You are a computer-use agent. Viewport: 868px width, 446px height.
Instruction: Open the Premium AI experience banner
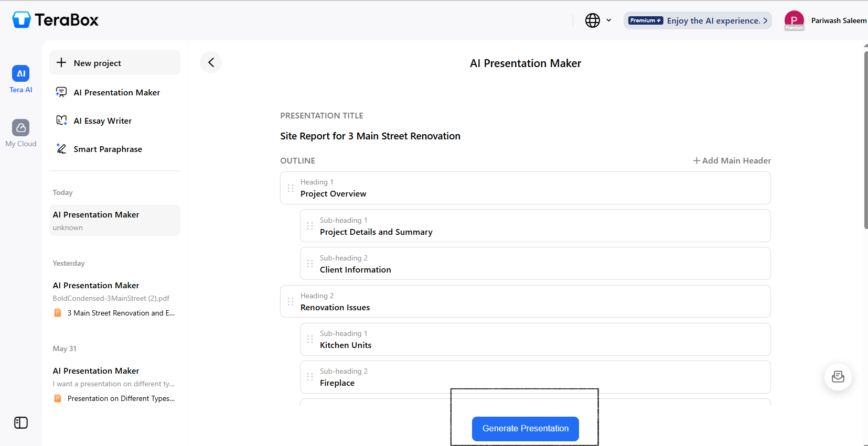pyautogui.click(x=697, y=20)
